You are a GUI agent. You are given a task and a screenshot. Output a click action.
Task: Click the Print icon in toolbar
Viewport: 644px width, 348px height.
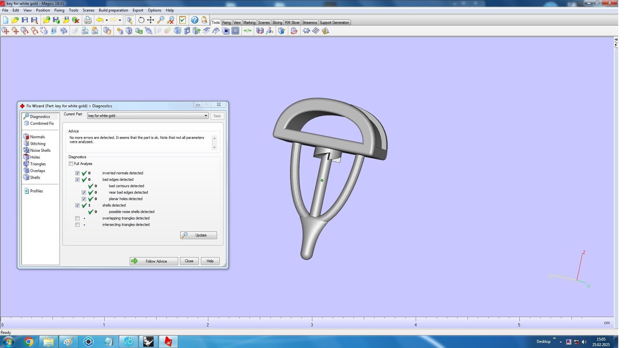click(88, 20)
